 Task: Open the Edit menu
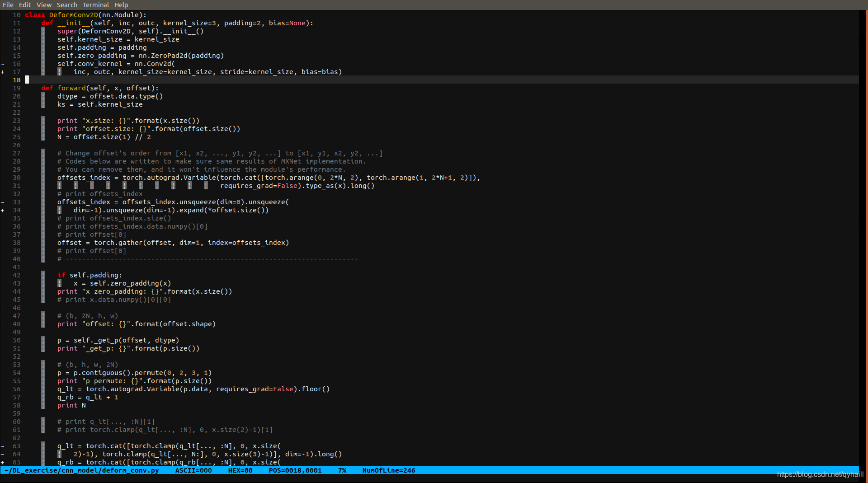tap(25, 5)
